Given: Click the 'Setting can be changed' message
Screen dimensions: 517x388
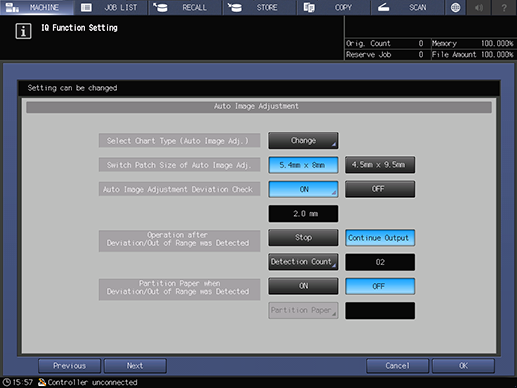Looking at the screenshot, I should (72, 88).
